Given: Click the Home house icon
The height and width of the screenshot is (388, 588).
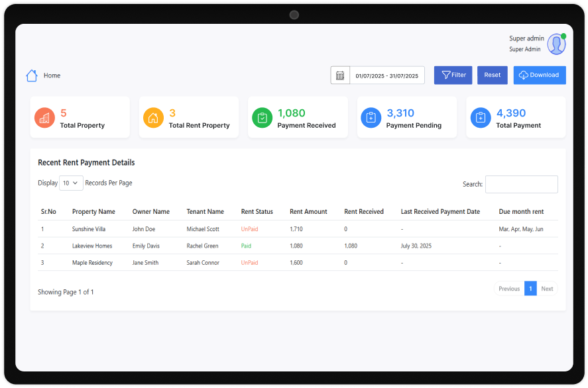Looking at the screenshot, I should [x=32, y=75].
